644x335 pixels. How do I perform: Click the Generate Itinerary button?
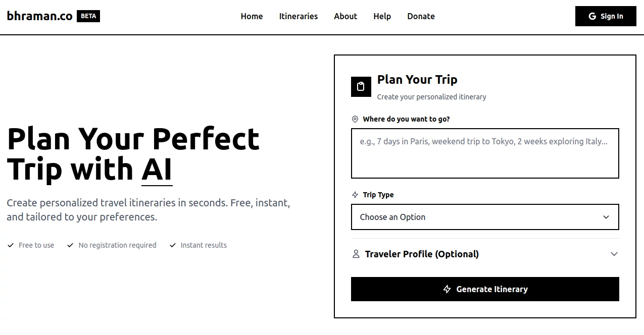pos(485,289)
